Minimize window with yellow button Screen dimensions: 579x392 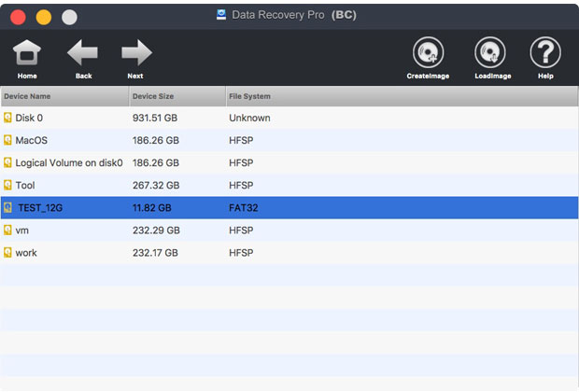44,17
